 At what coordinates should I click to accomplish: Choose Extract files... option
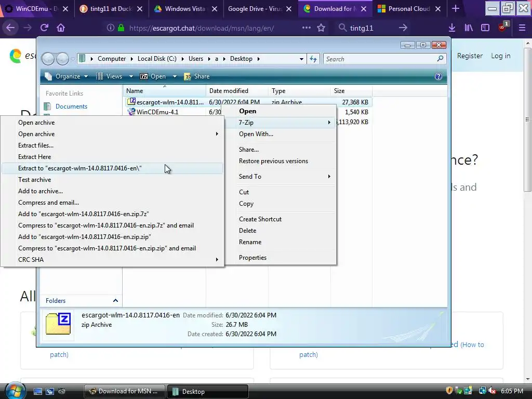click(112, 145)
